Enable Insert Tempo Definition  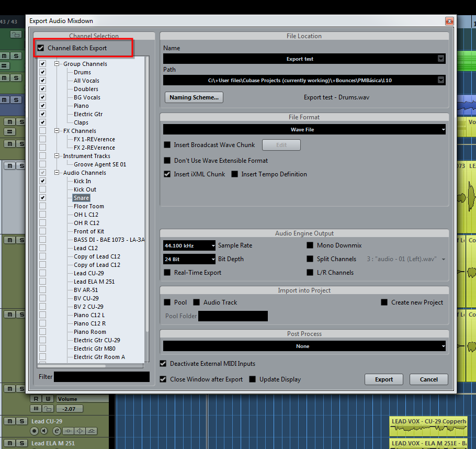234,174
